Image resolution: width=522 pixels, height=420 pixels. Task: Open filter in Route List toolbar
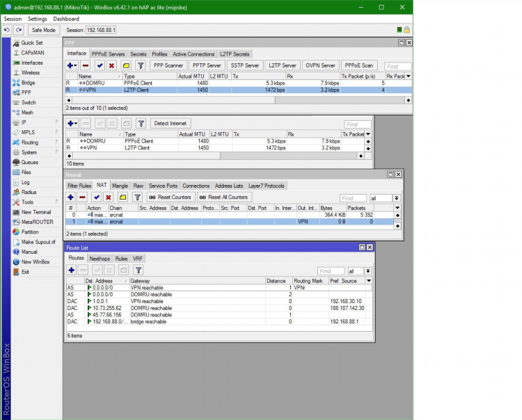pos(139,270)
